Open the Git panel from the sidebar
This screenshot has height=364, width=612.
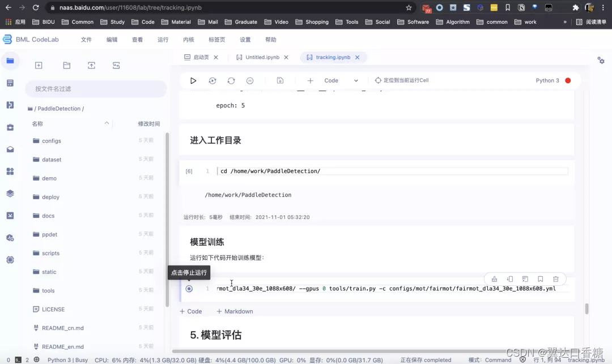[x=10, y=105]
